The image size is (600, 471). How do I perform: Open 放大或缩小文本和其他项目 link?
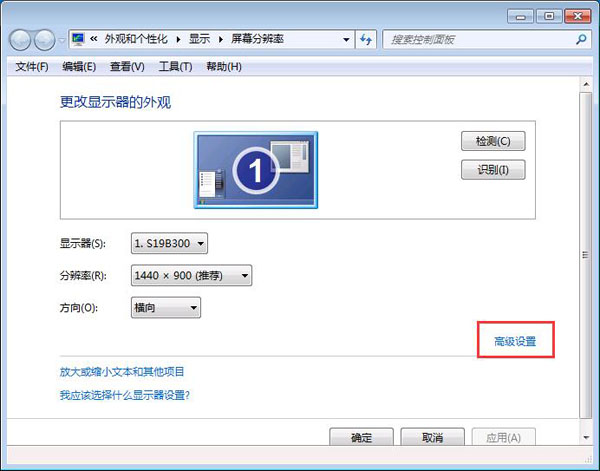tap(122, 372)
